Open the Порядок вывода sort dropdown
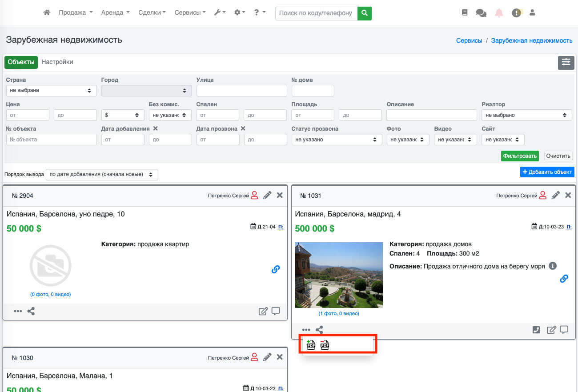Screen dimensions: 578x392 [102, 174]
